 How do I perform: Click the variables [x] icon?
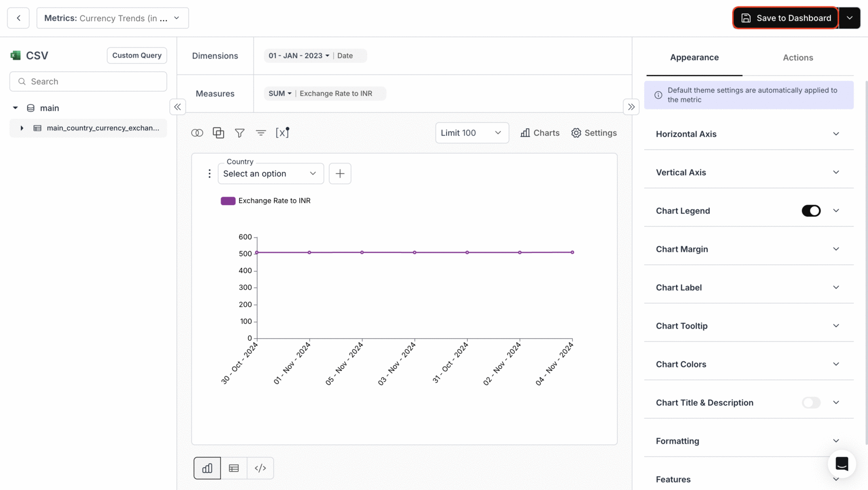click(282, 133)
